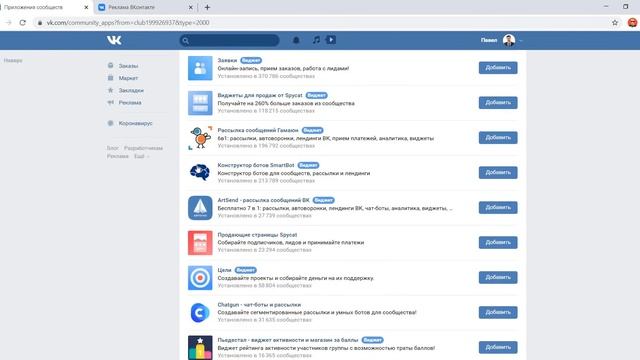Open a new browser tab
This screenshot has width=640, height=360.
pos(207,7)
